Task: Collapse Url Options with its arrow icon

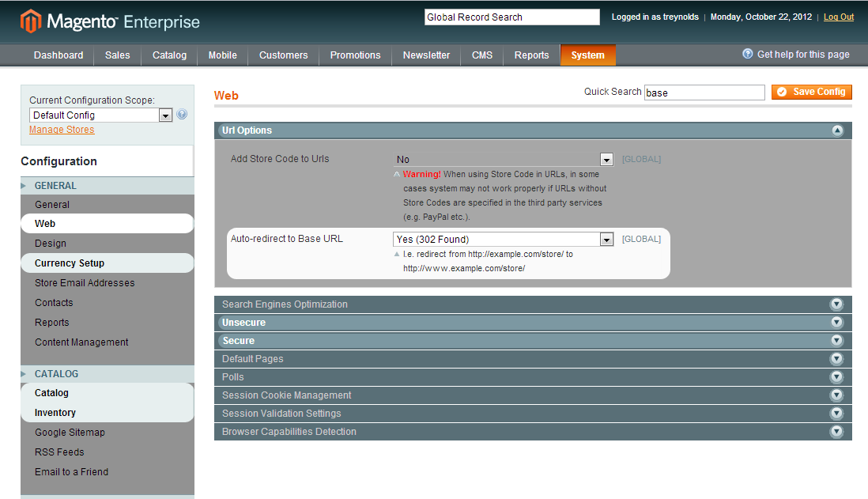Action: click(837, 130)
